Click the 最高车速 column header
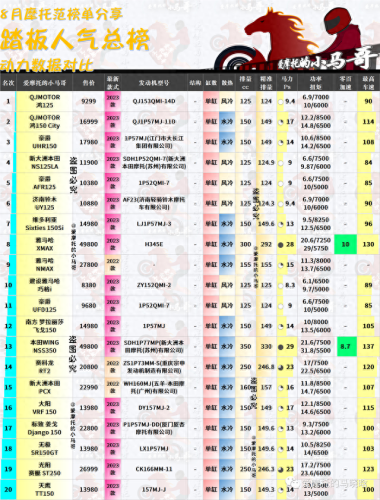380x500 pixels. pos(368,82)
